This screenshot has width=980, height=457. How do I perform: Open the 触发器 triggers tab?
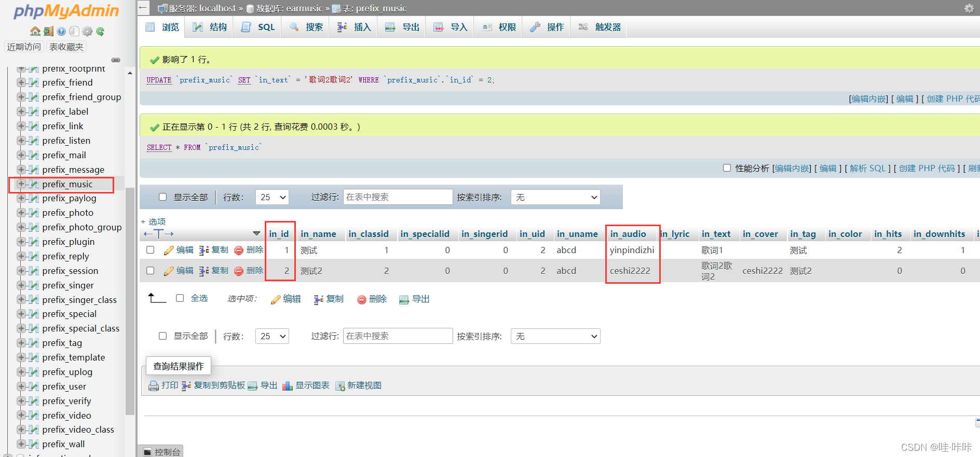(600, 27)
